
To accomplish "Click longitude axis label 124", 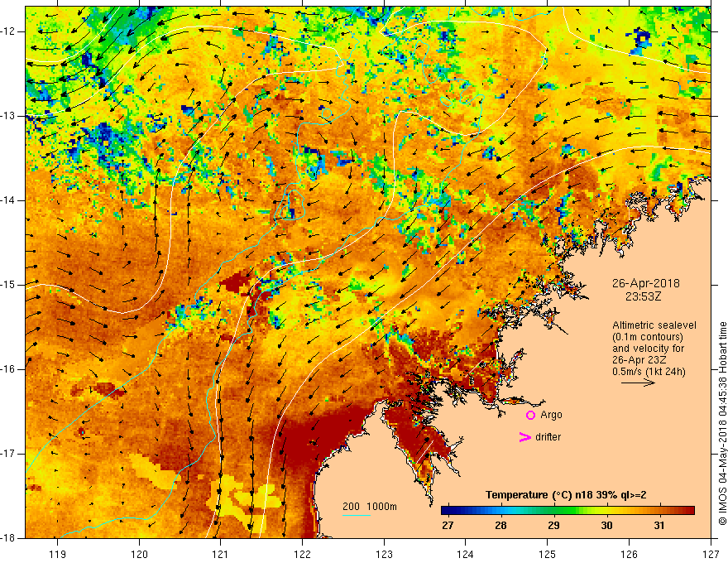I will (x=466, y=554).
